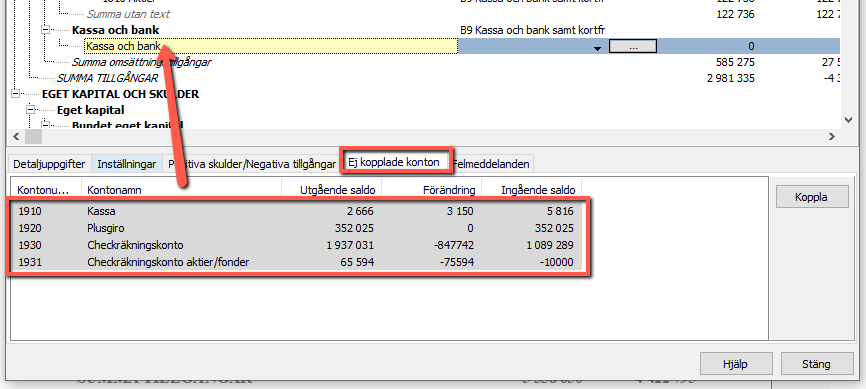Select the SUMMA TILLGÅNGAR tree row
Image resolution: width=866 pixels, height=389 pixels.
107,78
